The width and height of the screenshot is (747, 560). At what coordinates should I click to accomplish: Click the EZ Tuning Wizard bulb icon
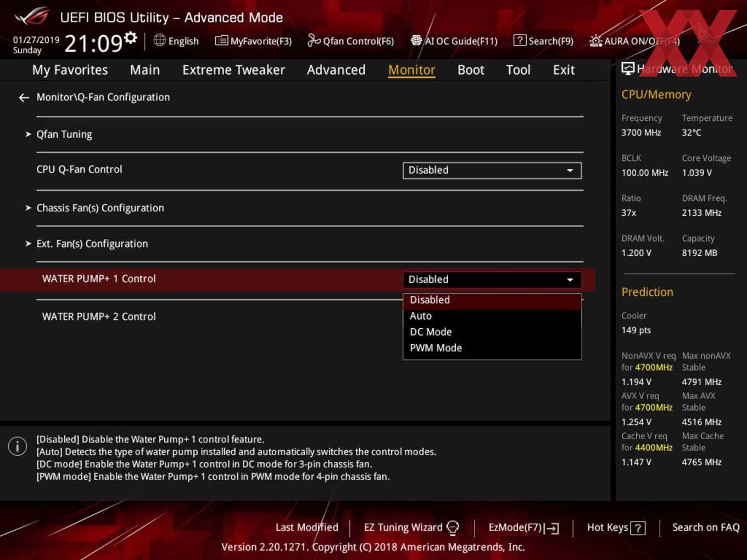point(453,528)
